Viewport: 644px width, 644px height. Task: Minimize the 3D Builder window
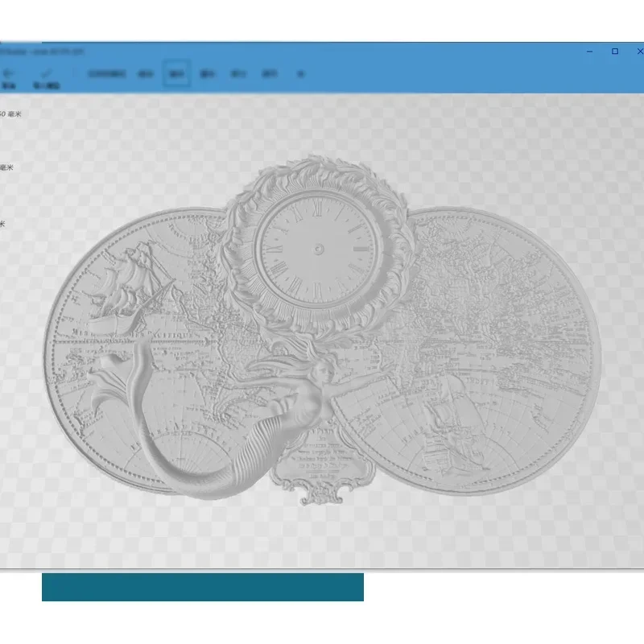point(590,52)
